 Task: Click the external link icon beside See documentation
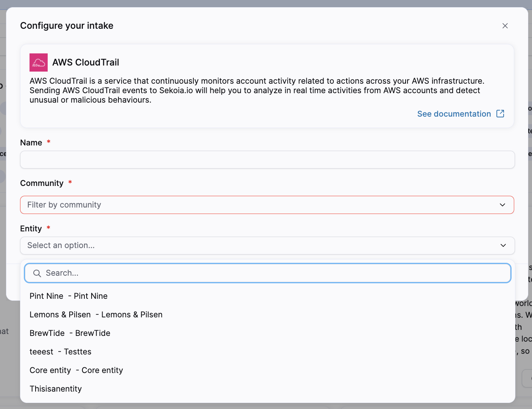click(500, 114)
